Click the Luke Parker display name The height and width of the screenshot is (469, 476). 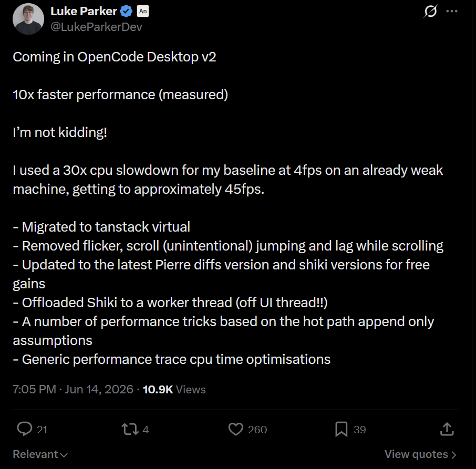coord(84,11)
